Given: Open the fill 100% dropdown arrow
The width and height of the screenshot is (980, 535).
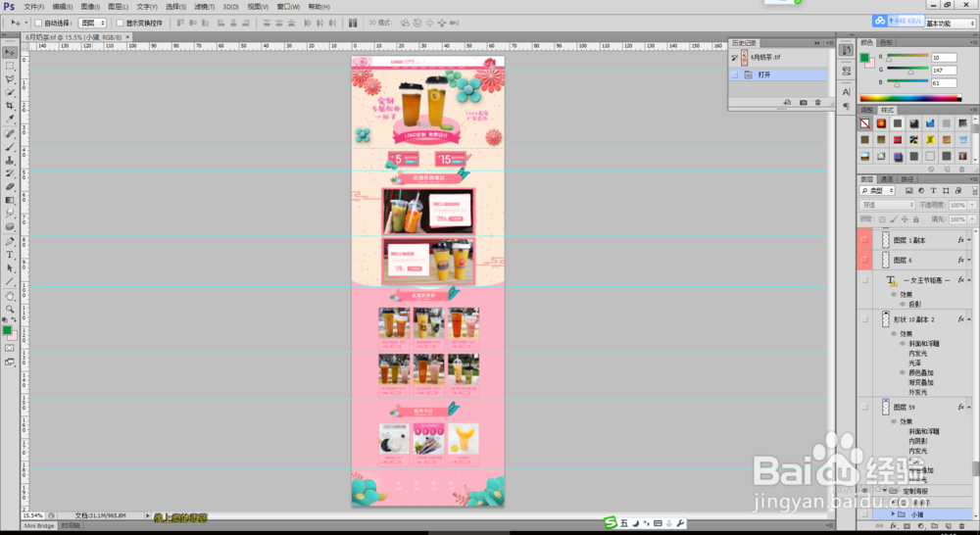Looking at the screenshot, I should pyautogui.click(x=972, y=219).
